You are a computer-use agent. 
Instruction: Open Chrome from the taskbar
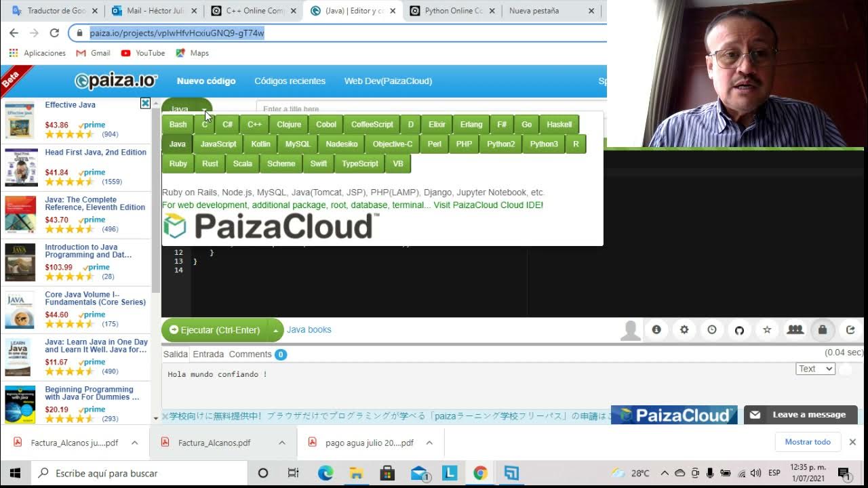480,473
